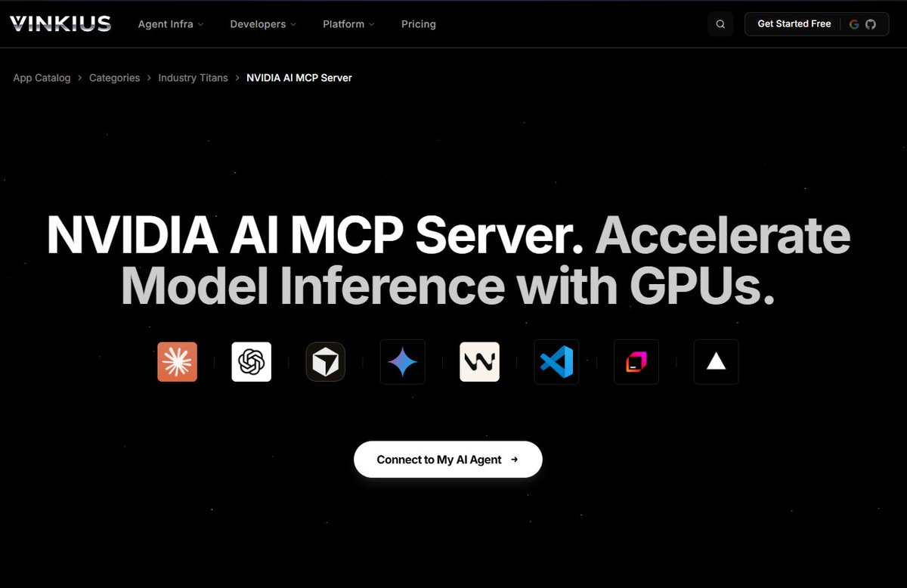The height and width of the screenshot is (588, 907).
Task: Select the Vercel triangle icon
Action: pyautogui.click(x=716, y=362)
